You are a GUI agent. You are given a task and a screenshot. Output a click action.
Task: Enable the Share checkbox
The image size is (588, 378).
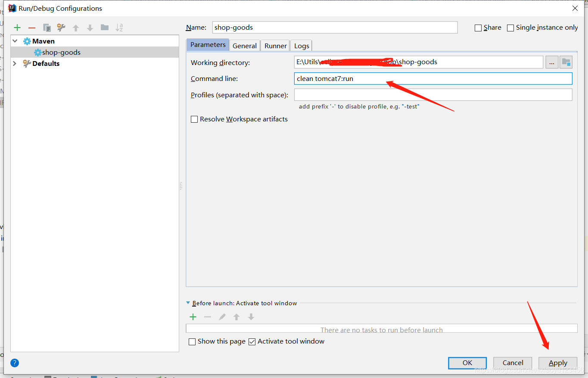click(x=478, y=28)
